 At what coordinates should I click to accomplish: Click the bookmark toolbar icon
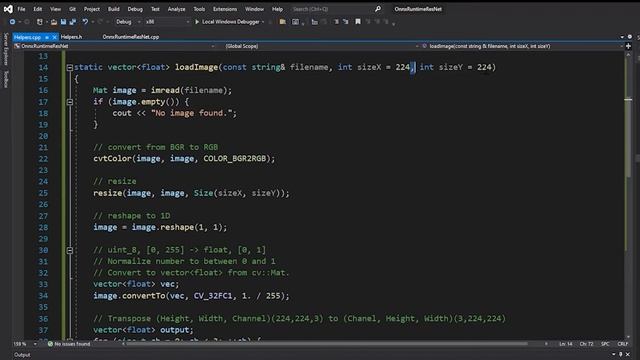(358, 22)
